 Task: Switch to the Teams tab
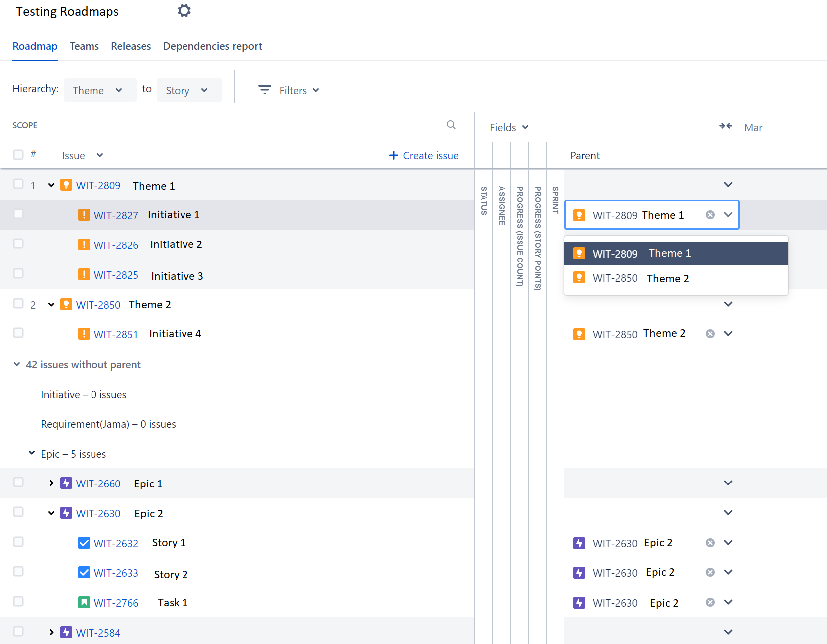[x=84, y=46]
